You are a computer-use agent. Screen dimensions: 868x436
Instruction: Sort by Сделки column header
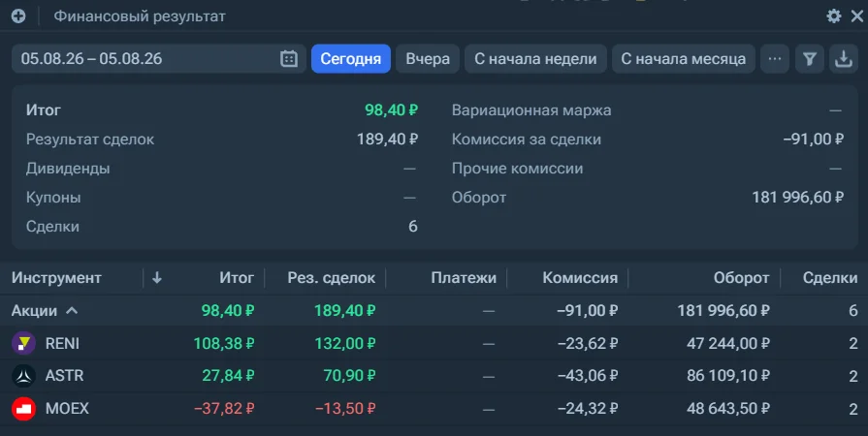(830, 278)
